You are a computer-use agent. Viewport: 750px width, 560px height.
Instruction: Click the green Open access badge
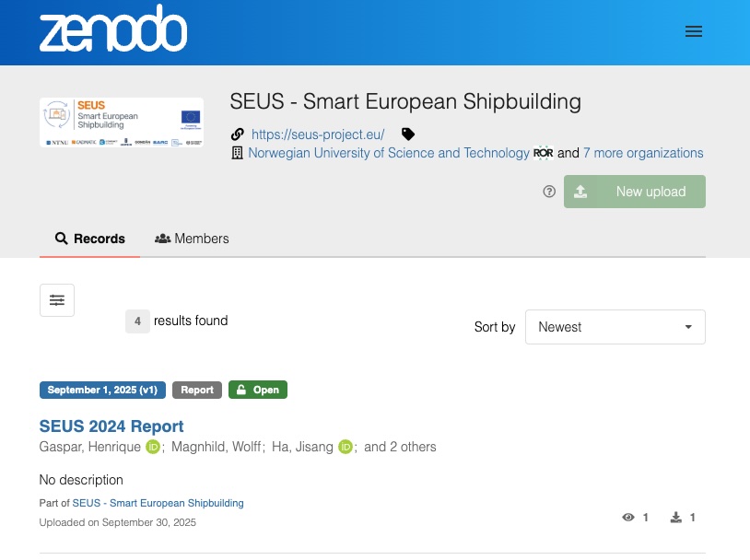point(258,390)
